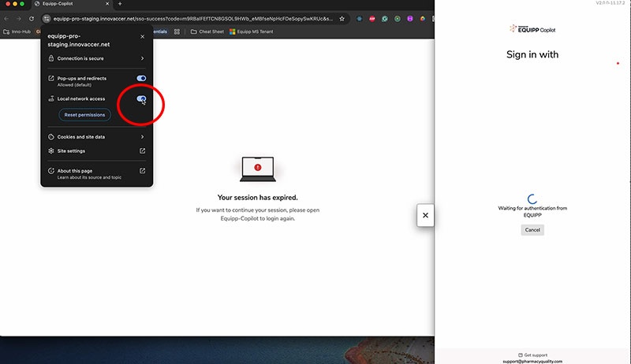This screenshot has width=631, height=364.
Task: Open the Inno-Hub bookmark folder
Action: click(x=17, y=32)
